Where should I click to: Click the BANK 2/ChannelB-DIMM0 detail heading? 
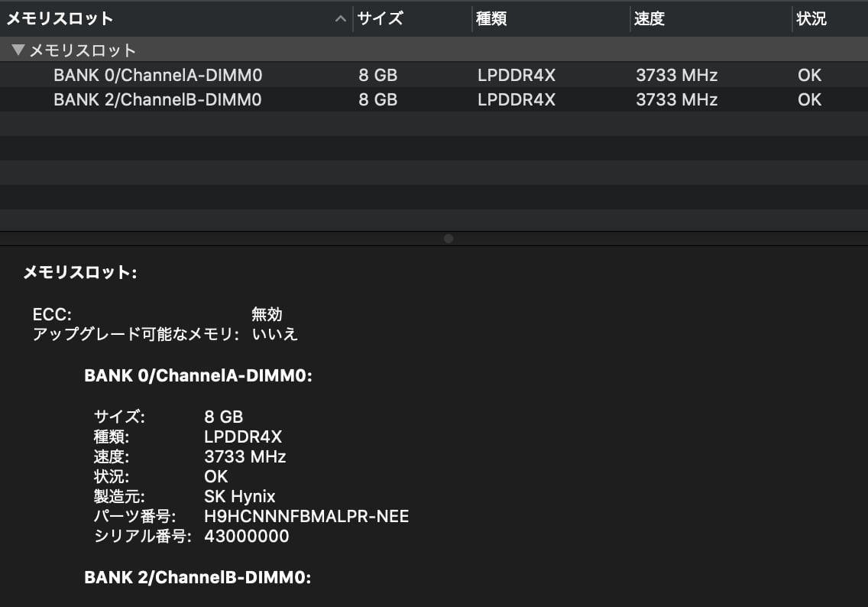[198, 577]
